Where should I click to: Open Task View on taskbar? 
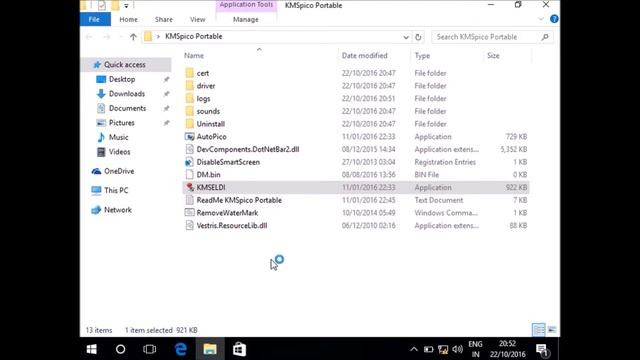pos(150,349)
